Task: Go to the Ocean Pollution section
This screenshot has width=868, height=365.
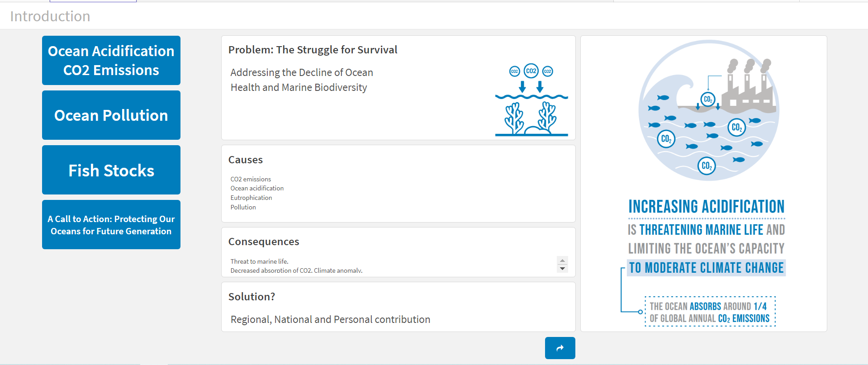Action: (x=111, y=115)
